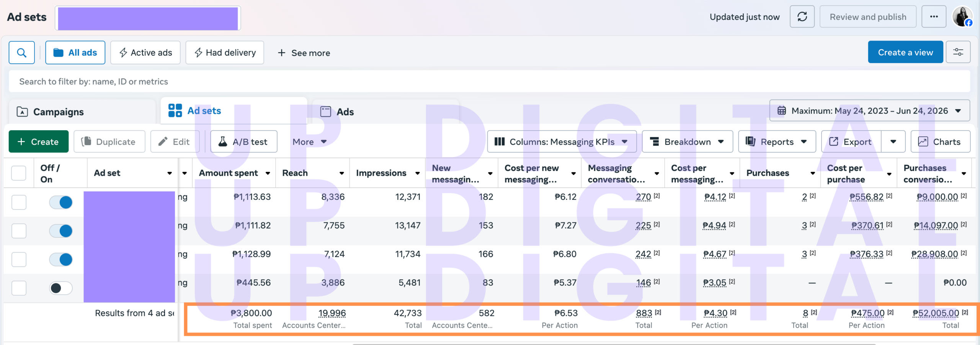Click the Create a view button
Screen dimensions: 980x345
tap(905, 52)
